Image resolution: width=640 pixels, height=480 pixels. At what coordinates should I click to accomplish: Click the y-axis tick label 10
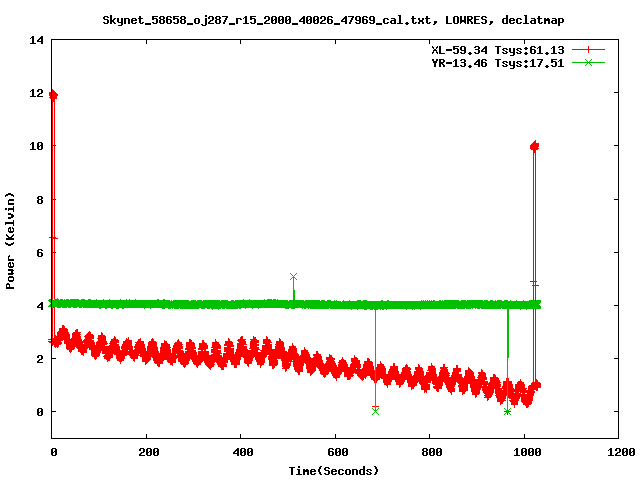36,146
